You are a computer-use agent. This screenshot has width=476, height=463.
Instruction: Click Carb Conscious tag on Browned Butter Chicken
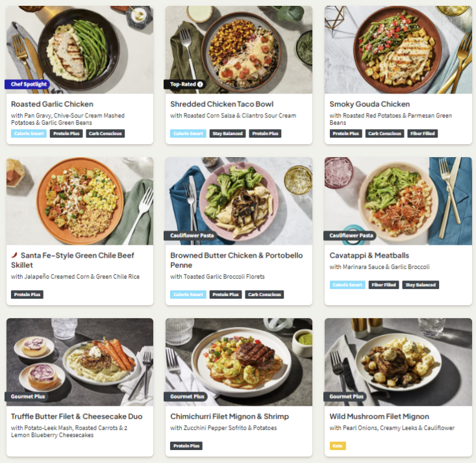pyautogui.click(x=264, y=295)
